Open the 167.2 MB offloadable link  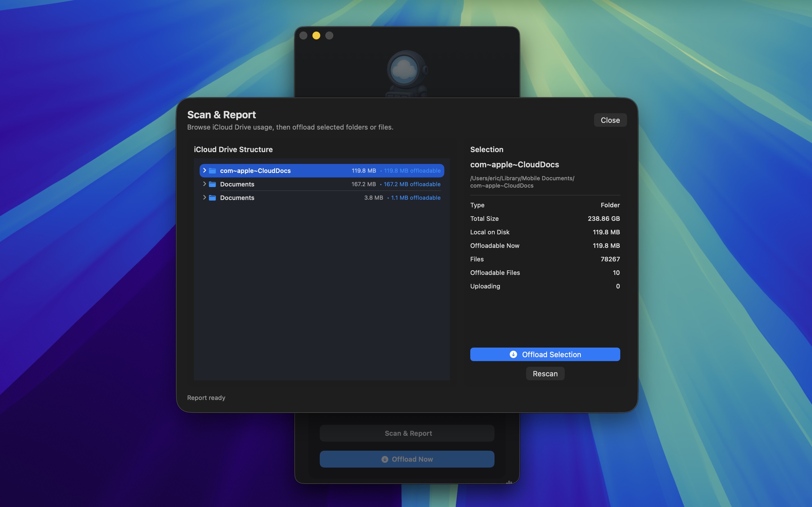tap(412, 184)
